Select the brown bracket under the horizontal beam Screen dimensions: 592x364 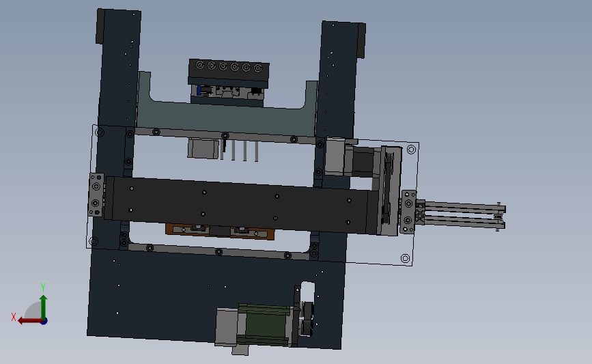click(x=220, y=232)
